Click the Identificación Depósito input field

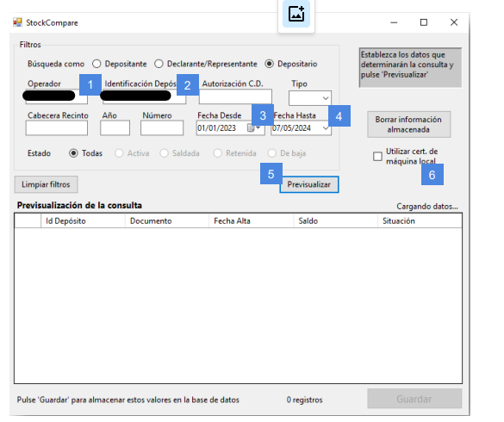point(144,96)
